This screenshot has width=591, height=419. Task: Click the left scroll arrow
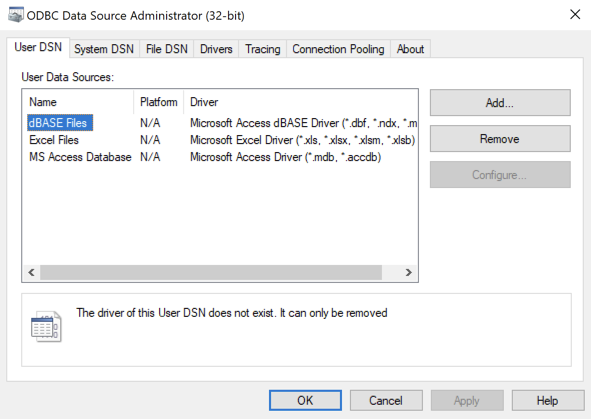[32, 272]
